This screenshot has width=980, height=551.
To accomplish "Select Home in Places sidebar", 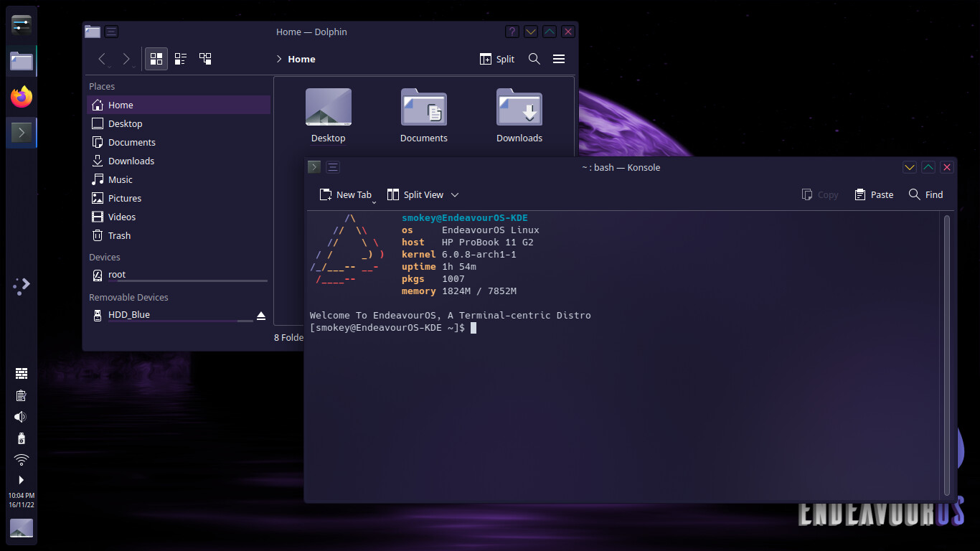I will (179, 105).
